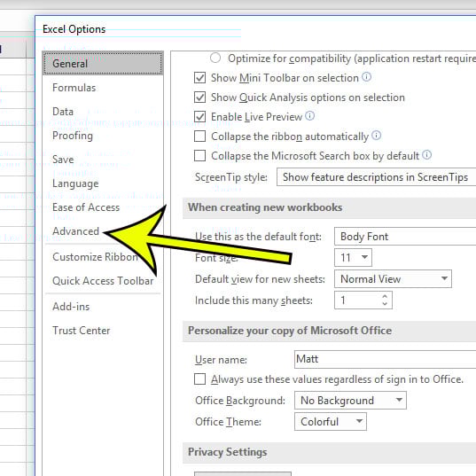Image resolution: width=476 pixels, height=476 pixels.
Task: Go to the Proofing category
Action: coord(73,136)
